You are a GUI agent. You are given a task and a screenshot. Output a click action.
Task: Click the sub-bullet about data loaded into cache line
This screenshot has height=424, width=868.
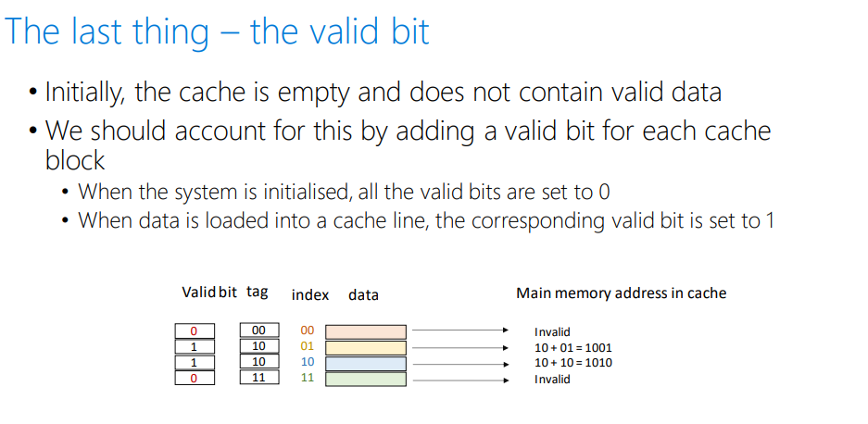[x=425, y=221]
